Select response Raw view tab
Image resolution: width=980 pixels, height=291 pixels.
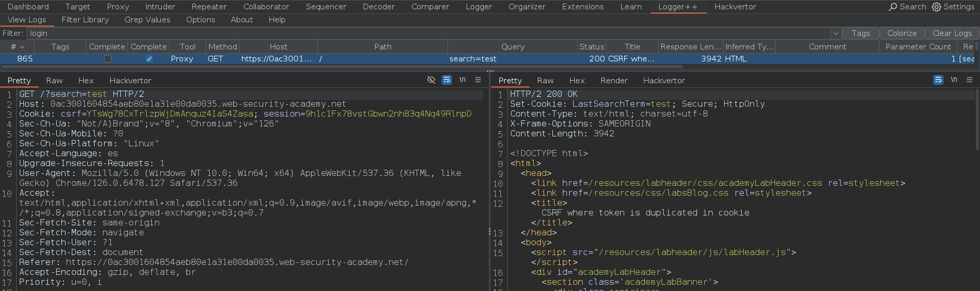(545, 81)
